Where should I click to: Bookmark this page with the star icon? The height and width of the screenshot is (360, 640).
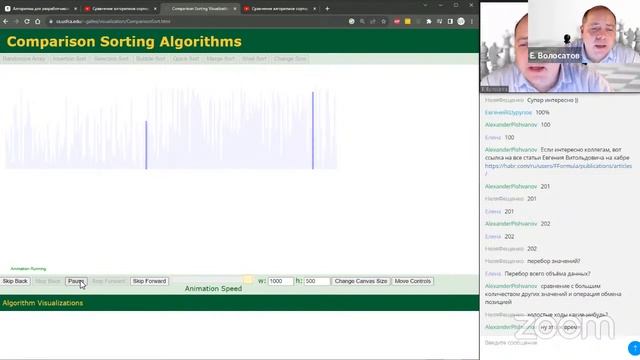click(383, 21)
